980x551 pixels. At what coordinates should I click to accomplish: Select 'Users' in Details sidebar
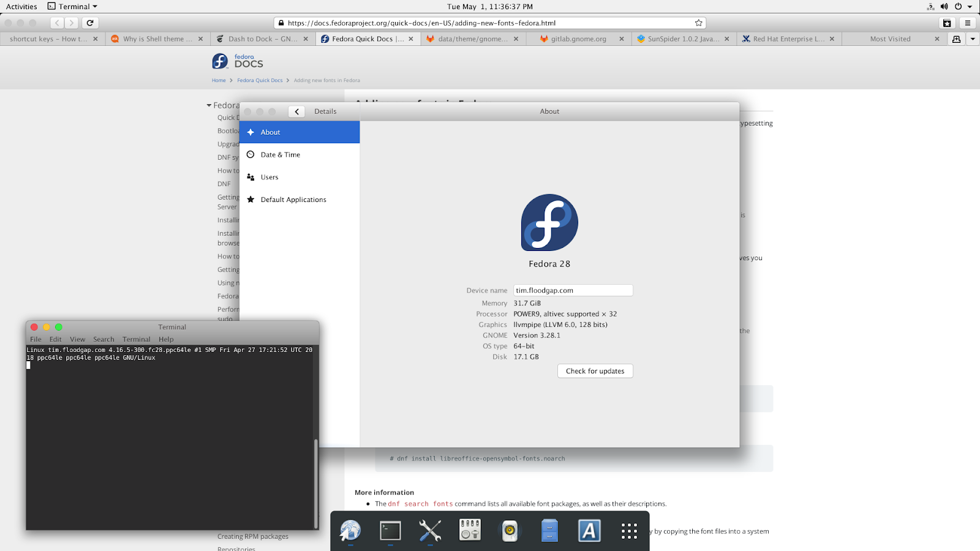(x=300, y=178)
